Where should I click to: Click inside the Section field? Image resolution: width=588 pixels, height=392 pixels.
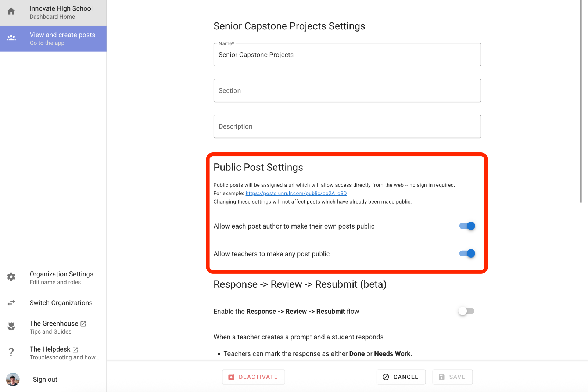click(x=347, y=90)
